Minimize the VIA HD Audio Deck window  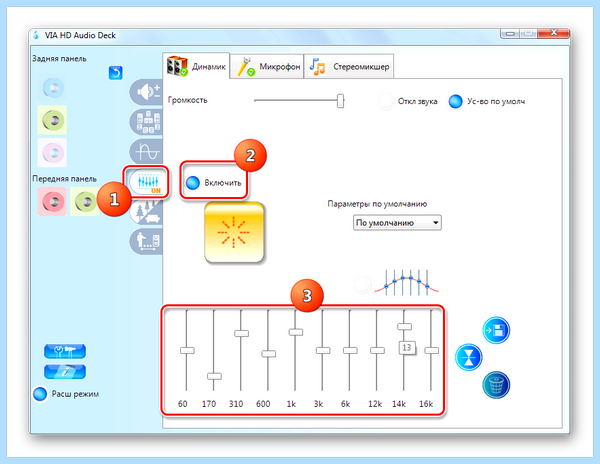509,34
